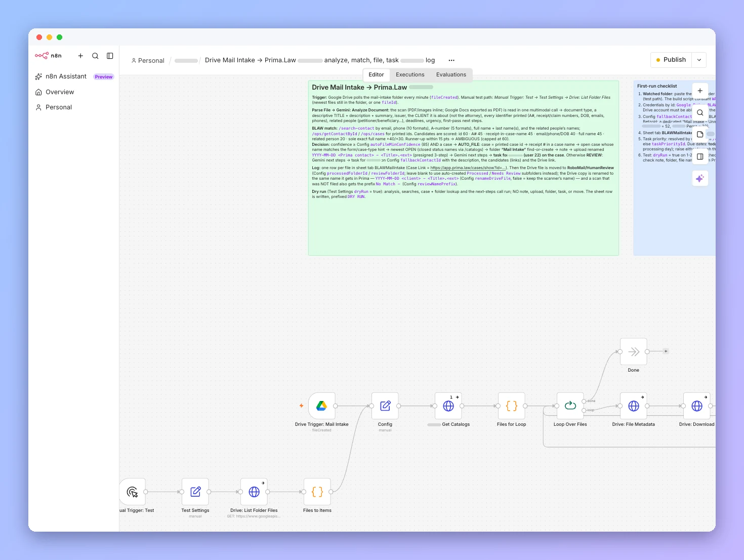Select the Done node
Image resolution: width=744 pixels, height=560 pixels.
click(634, 352)
